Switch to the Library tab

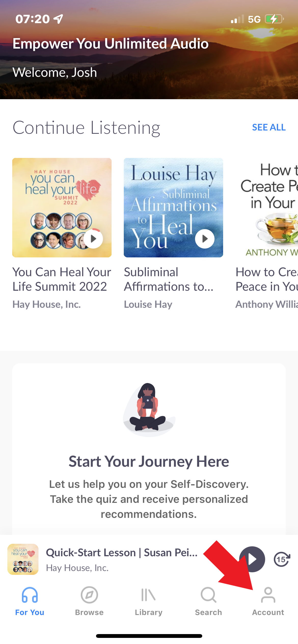(x=149, y=601)
